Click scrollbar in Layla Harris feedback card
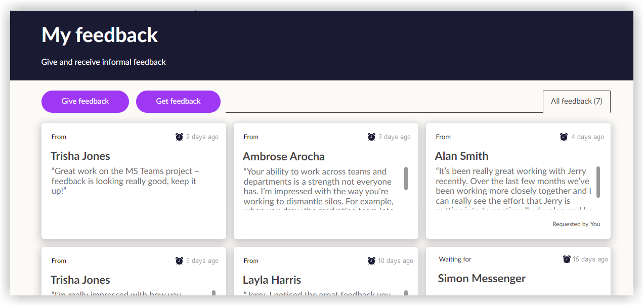Viewport: 644px width, 306px height. 406,293
